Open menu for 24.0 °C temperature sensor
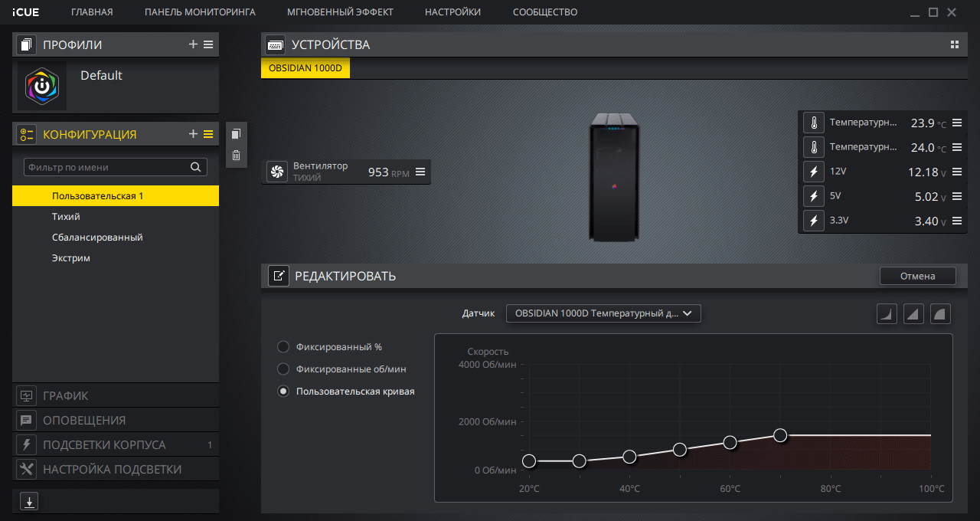The height and width of the screenshot is (521, 980). click(x=957, y=147)
